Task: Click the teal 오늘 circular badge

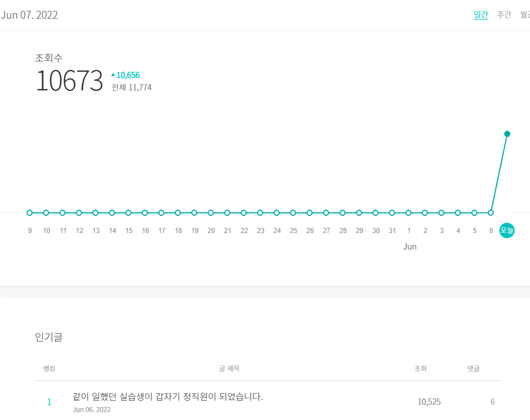Action: 507,230
